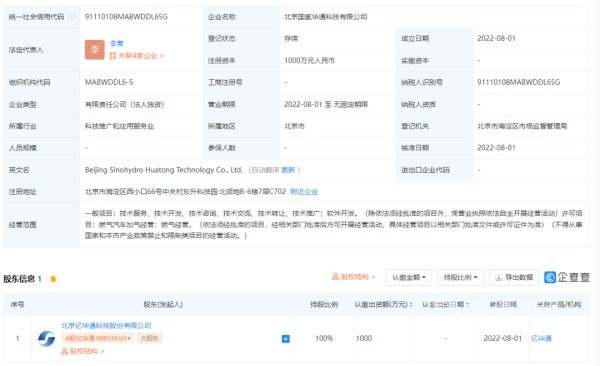Open 北京亿华通科技股份有限公司 shareholder link
This screenshot has width=600, height=366.
(106, 325)
